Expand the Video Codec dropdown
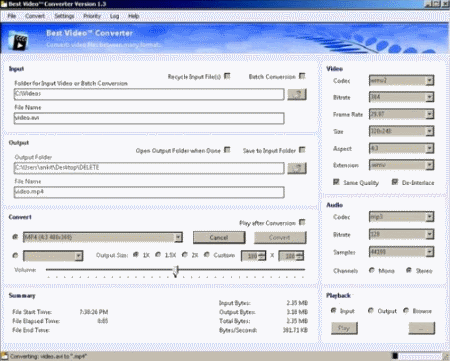Viewport: 450px width, 361px height. click(x=429, y=80)
